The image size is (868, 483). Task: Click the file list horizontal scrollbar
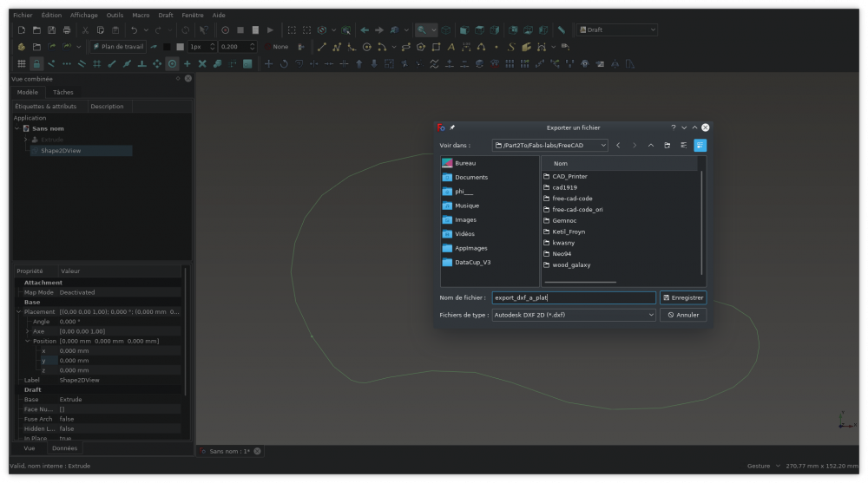(580, 282)
